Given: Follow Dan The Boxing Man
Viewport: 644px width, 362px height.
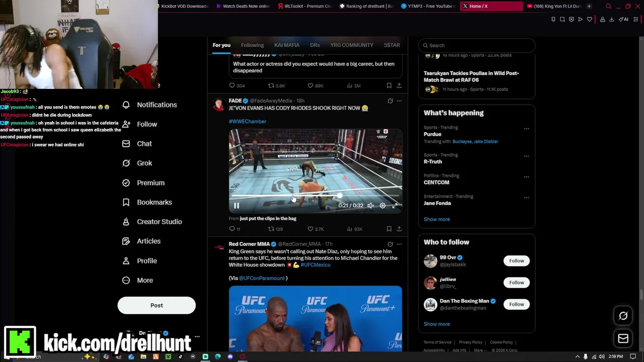Looking at the screenshot, I should tap(516, 304).
